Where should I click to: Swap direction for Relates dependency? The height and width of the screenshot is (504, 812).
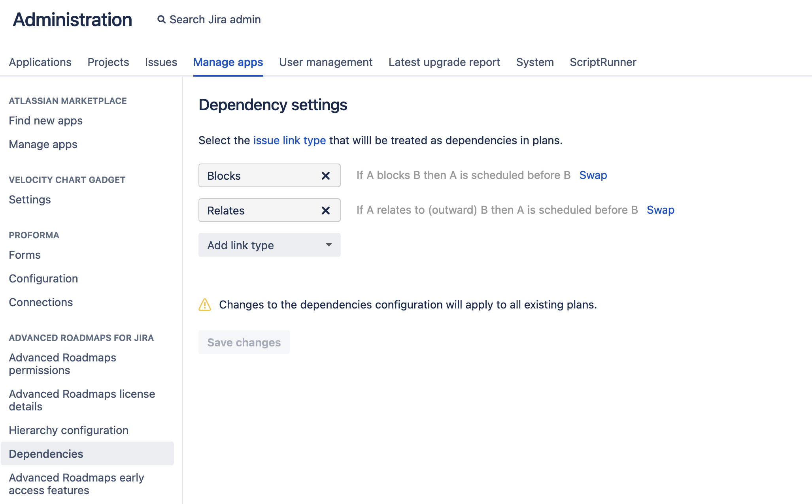[660, 210]
